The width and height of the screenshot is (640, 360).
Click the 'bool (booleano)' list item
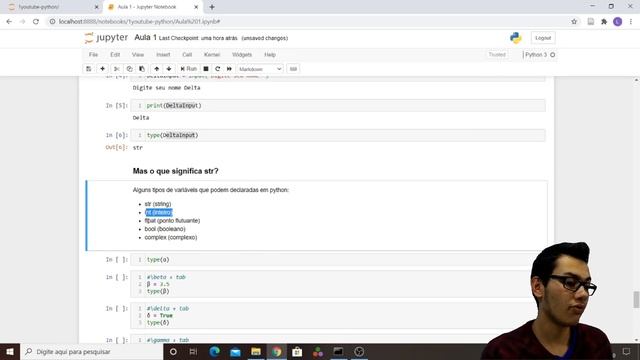[165, 229]
